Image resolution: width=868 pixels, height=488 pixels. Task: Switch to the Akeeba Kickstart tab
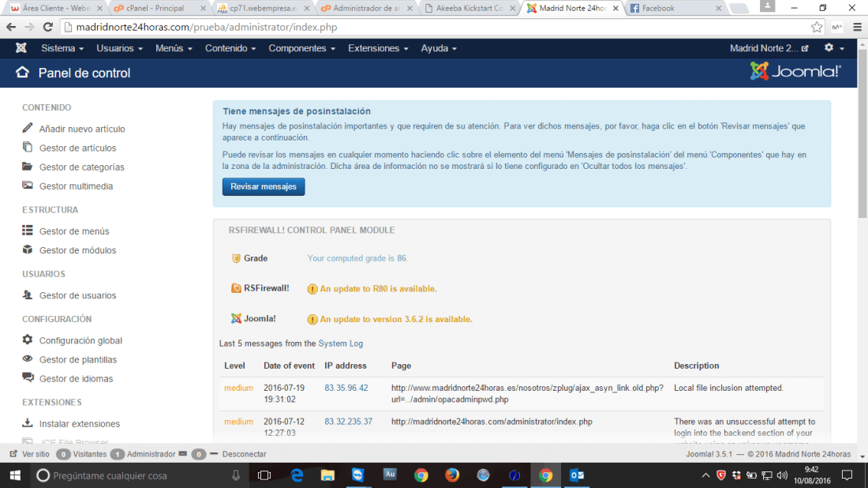pos(470,9)
